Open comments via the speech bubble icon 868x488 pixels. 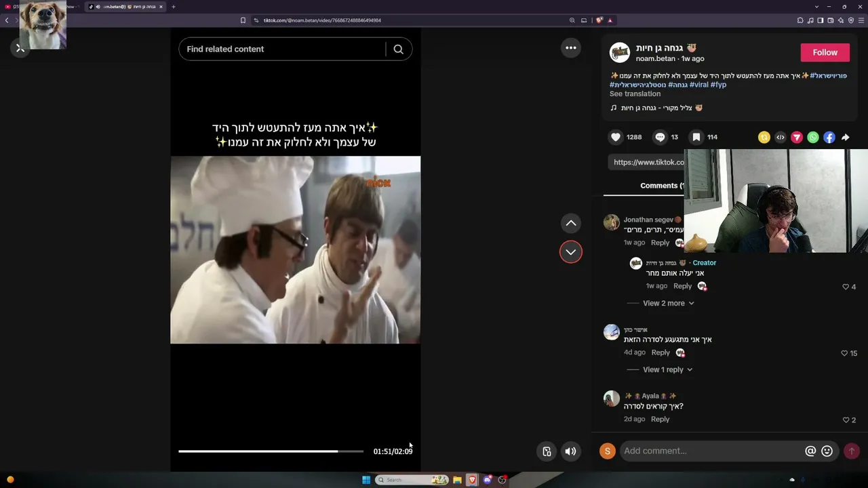coord(660,137)
